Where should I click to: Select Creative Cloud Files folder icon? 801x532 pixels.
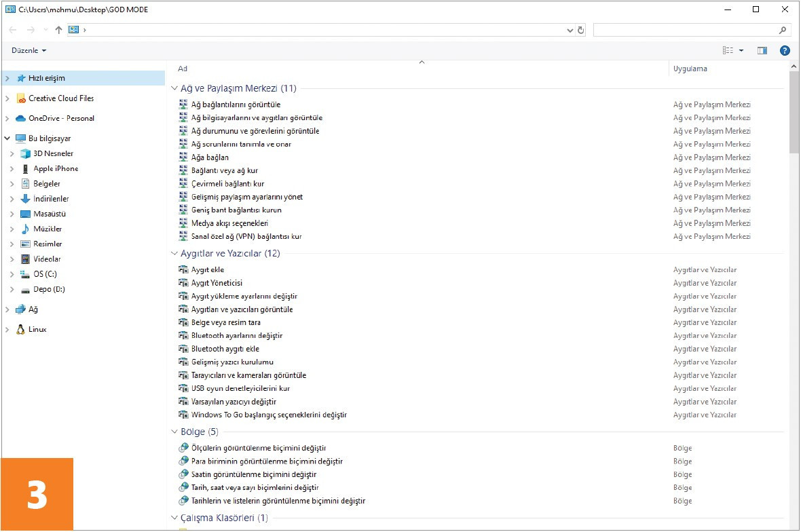(21, 98)
